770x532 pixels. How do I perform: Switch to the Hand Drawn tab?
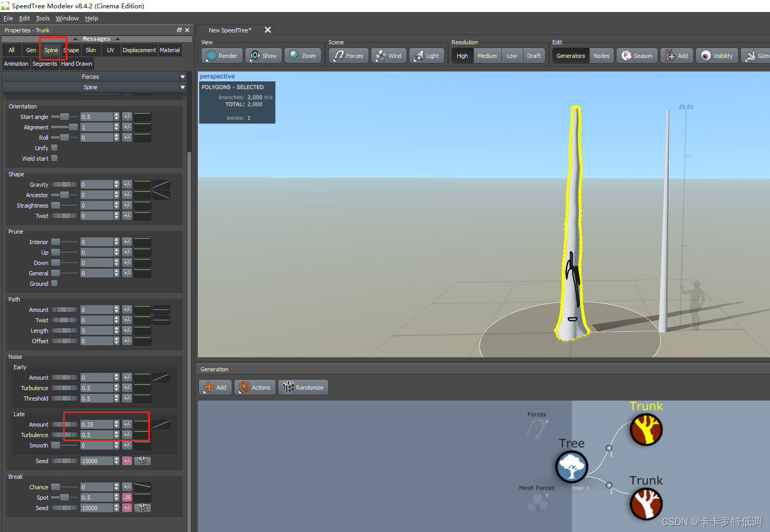click(x=76, y=64)
